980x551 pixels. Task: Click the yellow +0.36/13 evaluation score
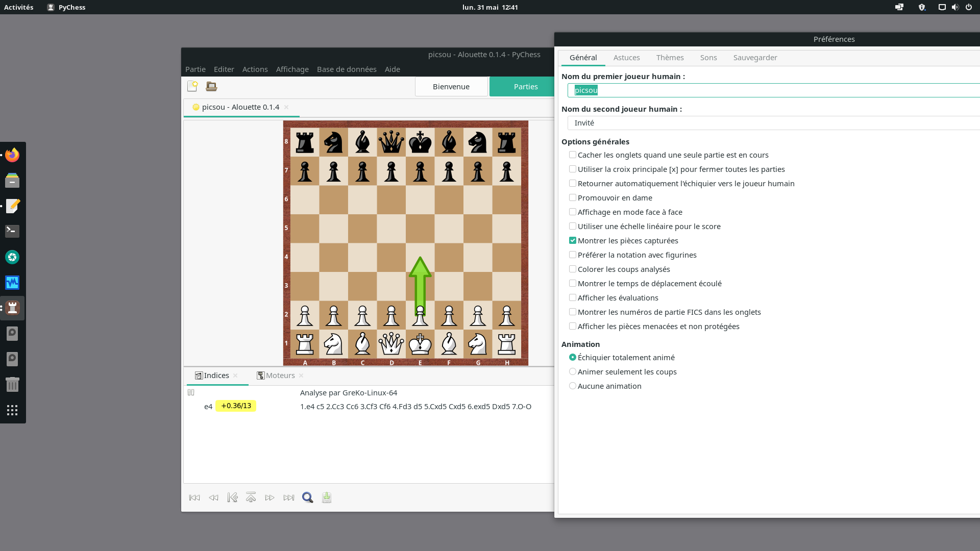[x=236, y=406]
